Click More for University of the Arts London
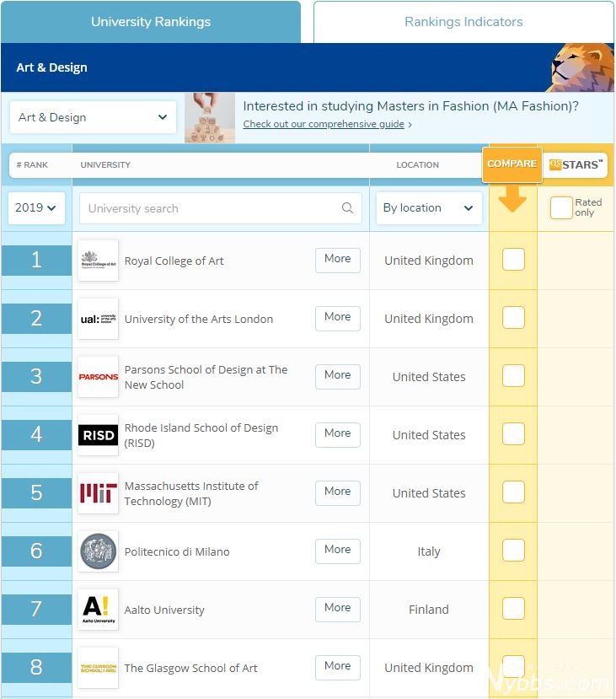The height and width of the screenshot is (699, 616). point(338,318)
